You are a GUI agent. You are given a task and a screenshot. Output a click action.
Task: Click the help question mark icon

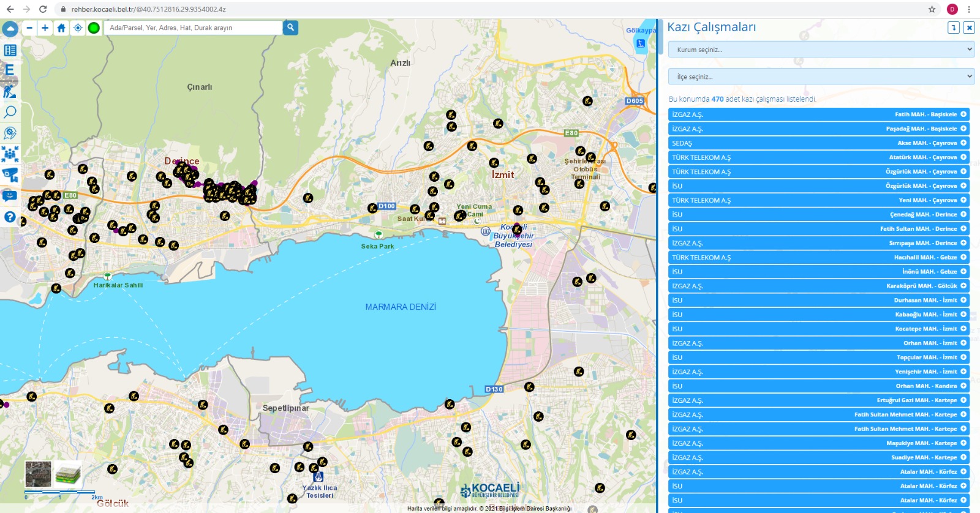(x=10, y=217)
